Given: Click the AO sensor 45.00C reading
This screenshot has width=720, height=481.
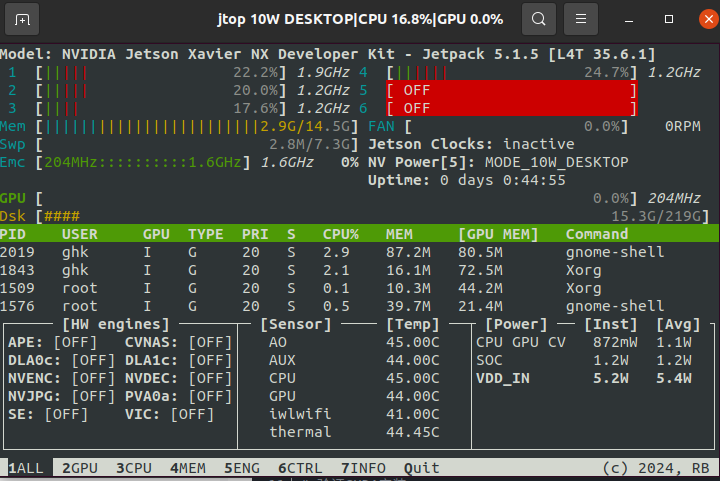Looking at the screenshot, I should point(412,342).
